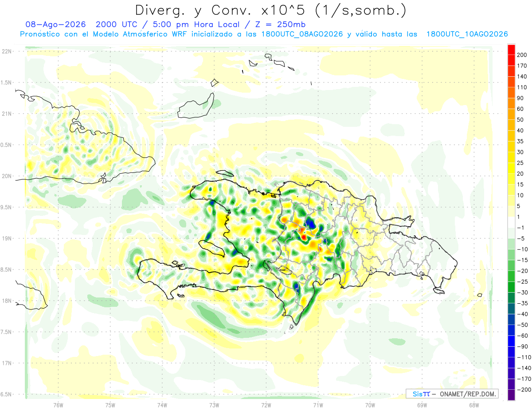Click the '21N' latitude label
The width and height of the screenshot is (532, 411).
tap(6, 114)
